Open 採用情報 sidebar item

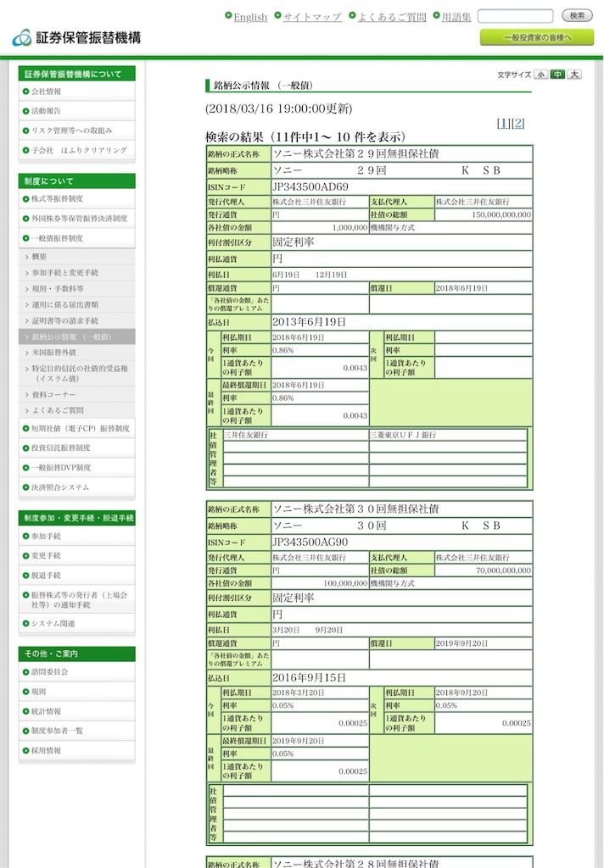click(x=76, y=751)
